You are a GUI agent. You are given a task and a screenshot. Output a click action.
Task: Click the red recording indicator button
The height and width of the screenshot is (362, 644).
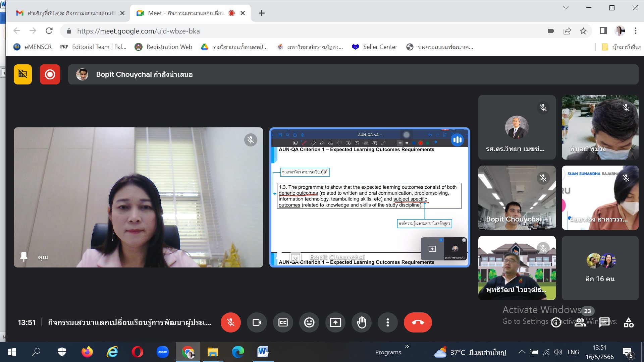click(50, 74)
